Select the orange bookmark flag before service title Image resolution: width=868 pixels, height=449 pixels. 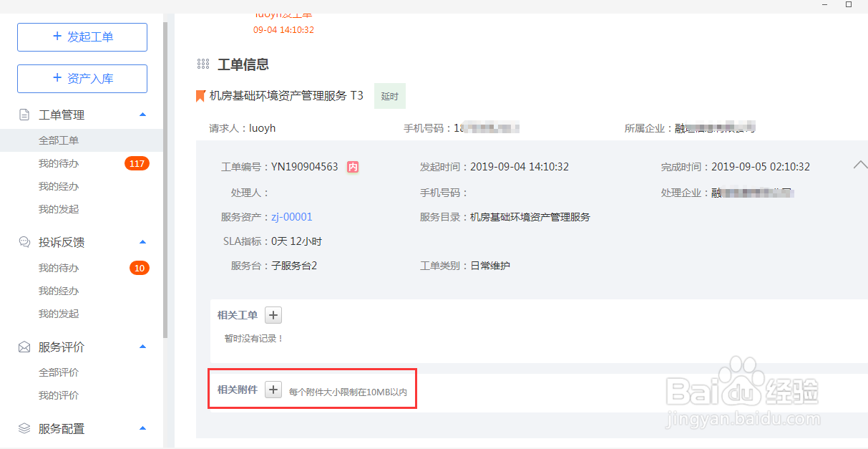tap(200, 95)
